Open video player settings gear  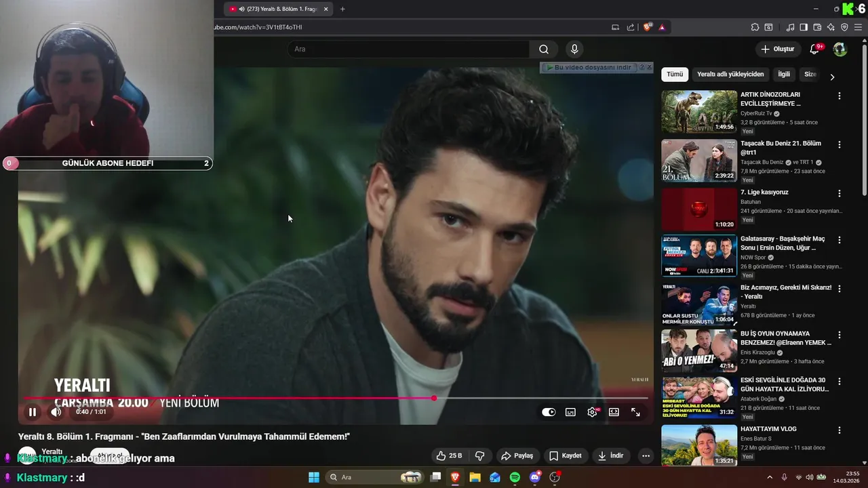coord(592,412)
